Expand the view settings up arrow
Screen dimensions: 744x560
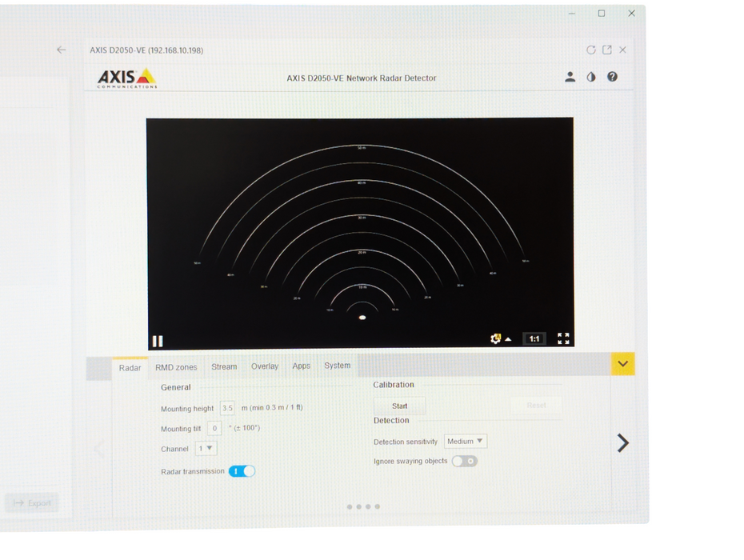pos(508,339)
